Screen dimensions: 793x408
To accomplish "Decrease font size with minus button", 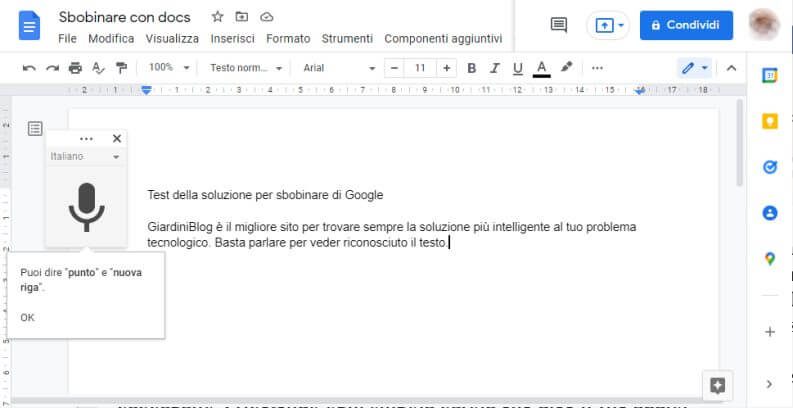I will [x=394, y=68].
